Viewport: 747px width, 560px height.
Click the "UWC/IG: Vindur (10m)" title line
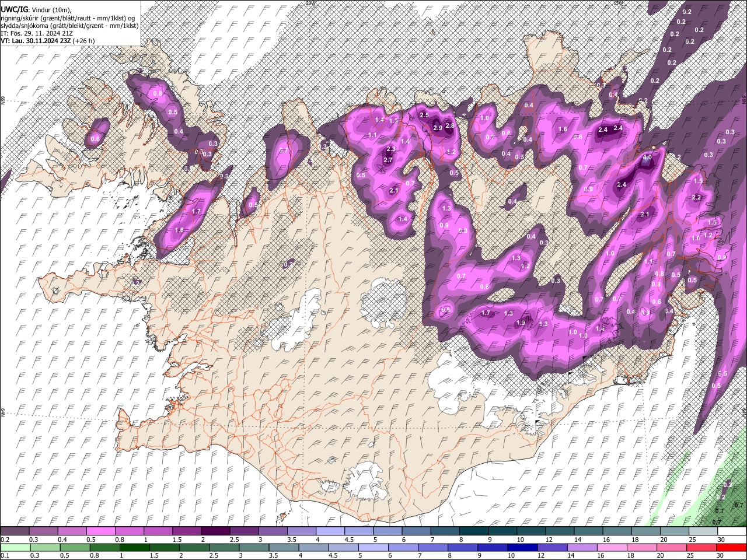pyautogui.click(x=36, y=10)
